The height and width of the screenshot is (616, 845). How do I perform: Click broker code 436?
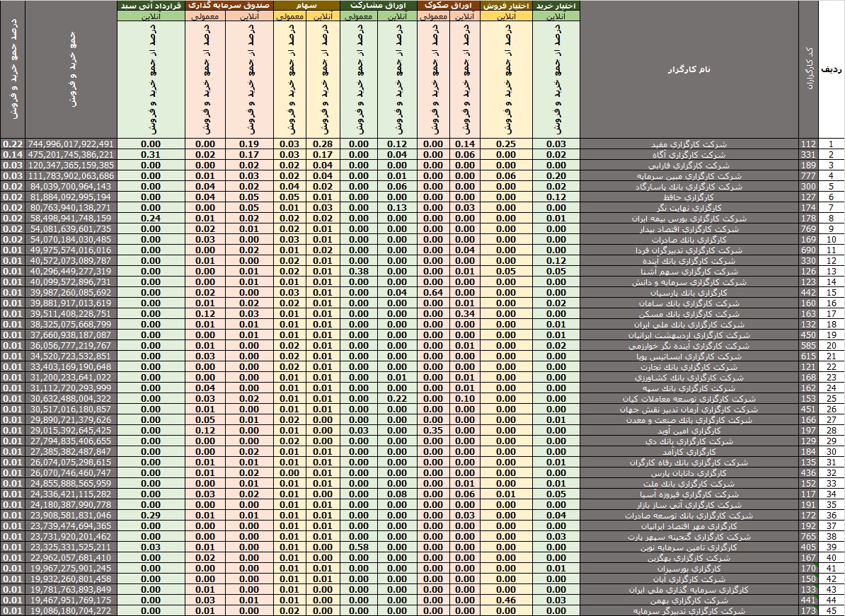pos(808,473)
